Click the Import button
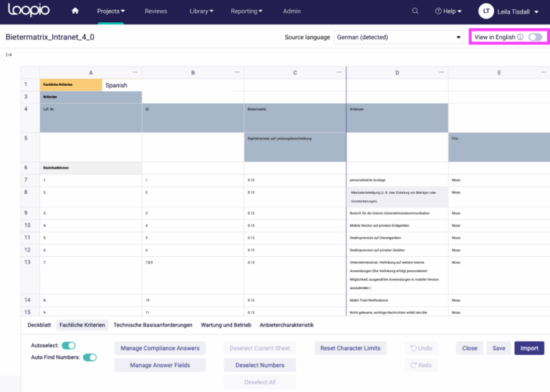The image size is (550, 392). (x=529, y=348)
